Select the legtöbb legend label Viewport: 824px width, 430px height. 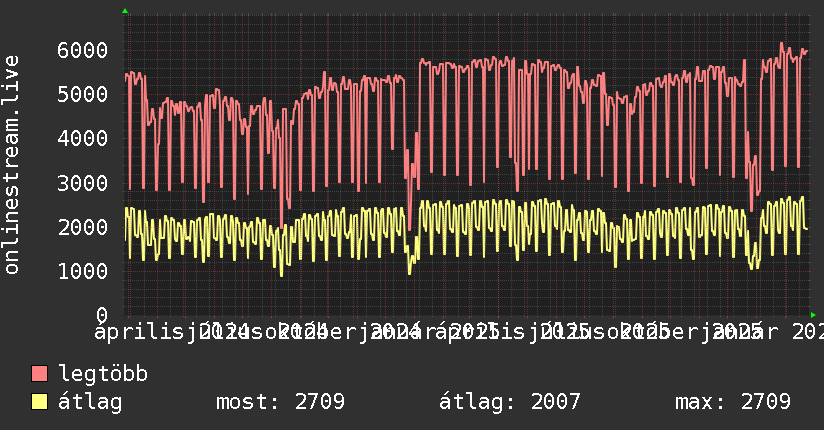[103, 374]
